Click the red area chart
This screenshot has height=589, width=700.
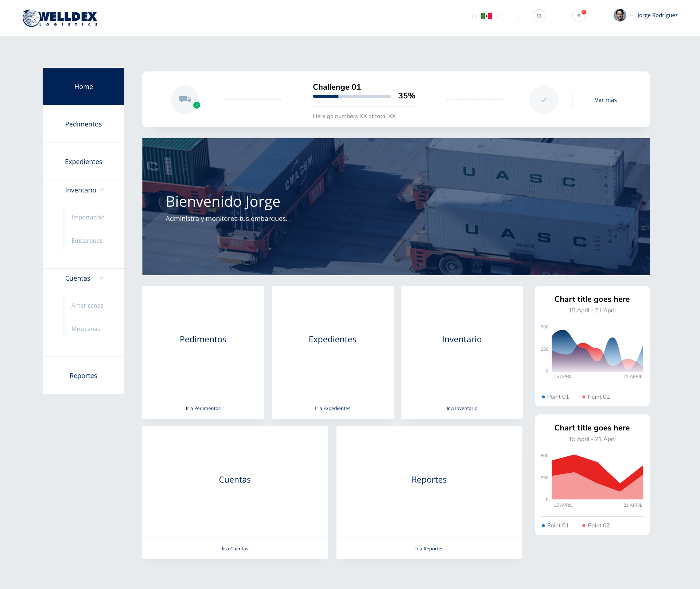[597, 477]
